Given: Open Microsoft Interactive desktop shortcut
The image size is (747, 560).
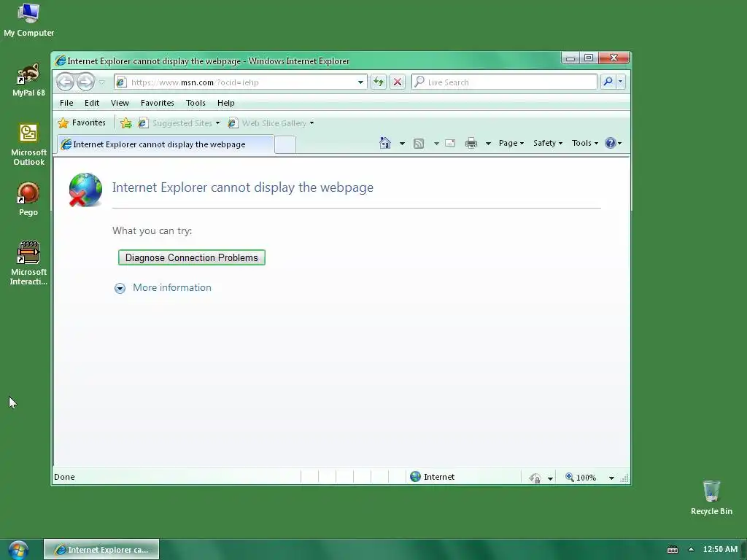Looking at the screenshot, I should pos(28,262).
